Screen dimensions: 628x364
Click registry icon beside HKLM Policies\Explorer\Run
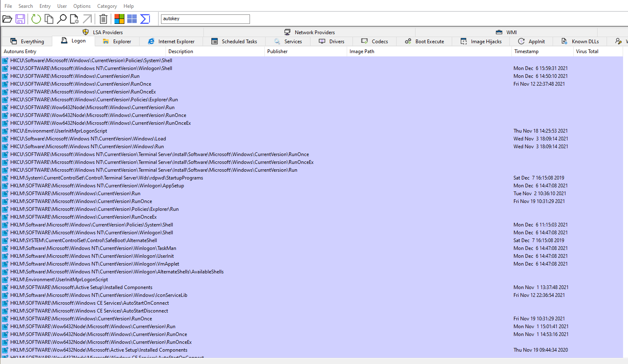click(5, 209)
